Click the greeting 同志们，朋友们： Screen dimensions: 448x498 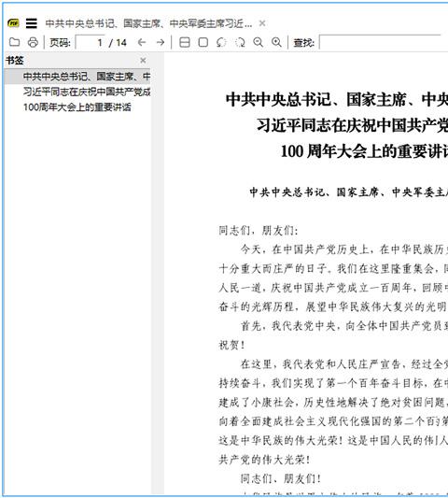[x=259, y=231]
